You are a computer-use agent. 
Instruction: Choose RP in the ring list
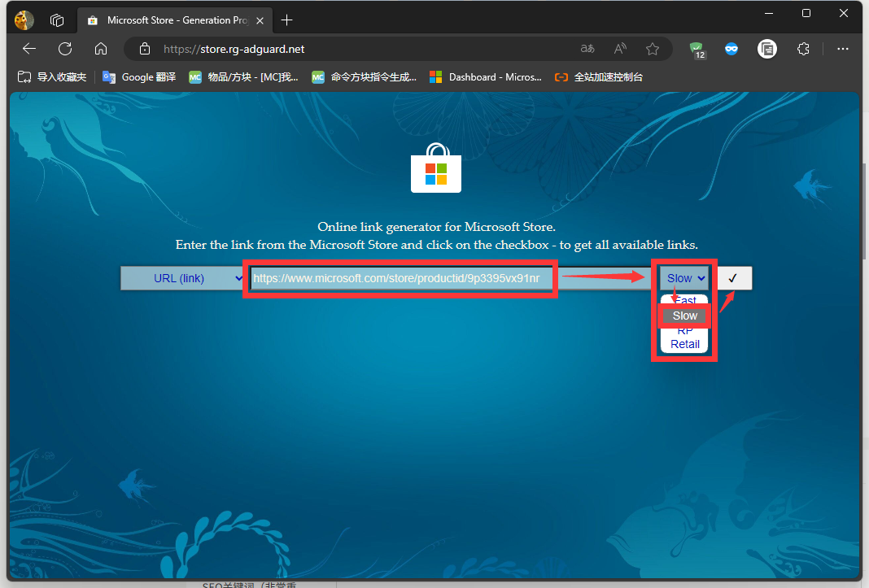point(685,331)
